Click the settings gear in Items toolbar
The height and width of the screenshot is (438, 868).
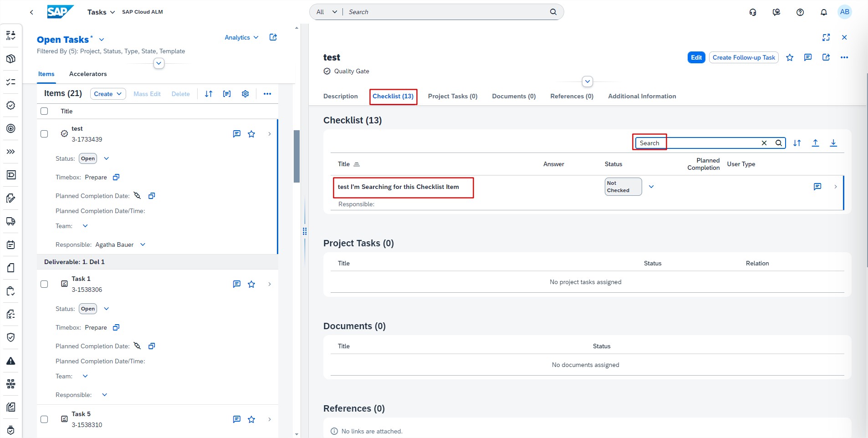click(x=245, y=94)
